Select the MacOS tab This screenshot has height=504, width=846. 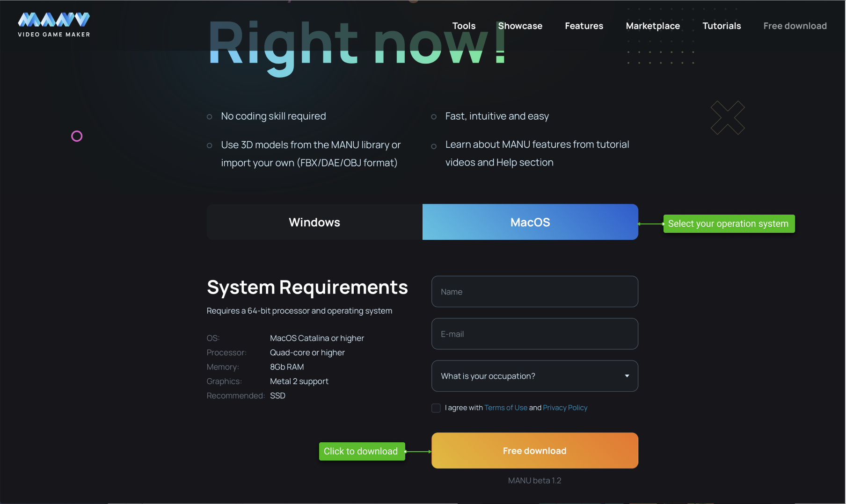coord(530,222)
